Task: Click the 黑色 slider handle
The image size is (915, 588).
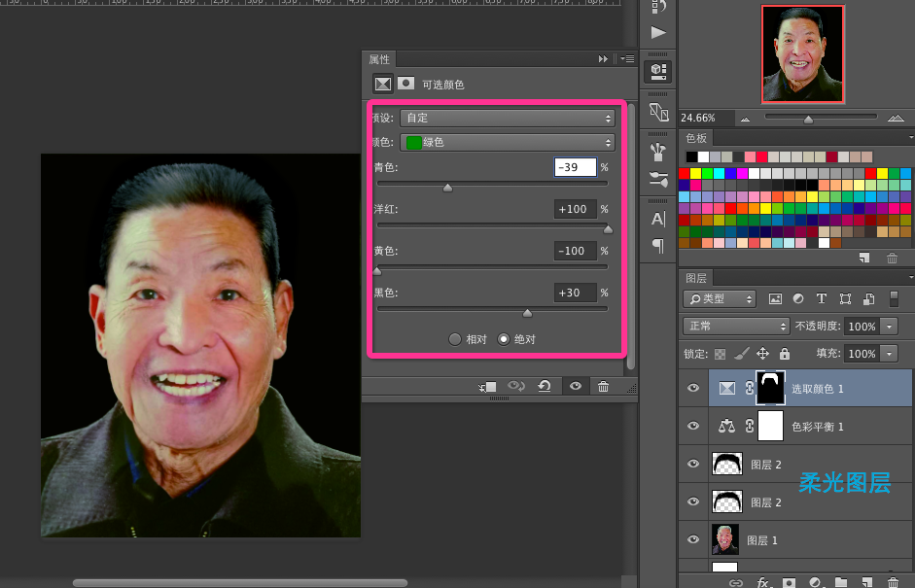Action: click(x=528, y=313)
